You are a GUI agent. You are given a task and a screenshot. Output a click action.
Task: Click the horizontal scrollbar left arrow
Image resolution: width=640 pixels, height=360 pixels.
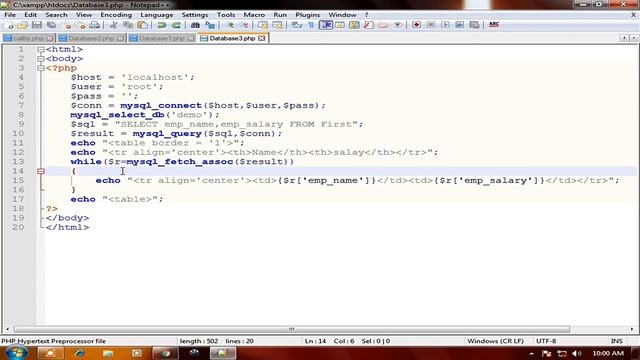click(7, 329)
